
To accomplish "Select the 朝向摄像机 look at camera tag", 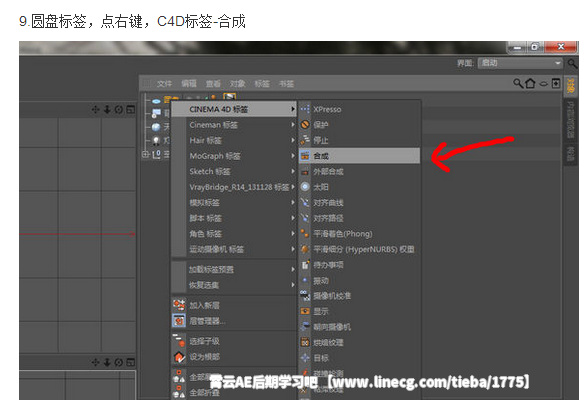I will [x=359, y=327].
